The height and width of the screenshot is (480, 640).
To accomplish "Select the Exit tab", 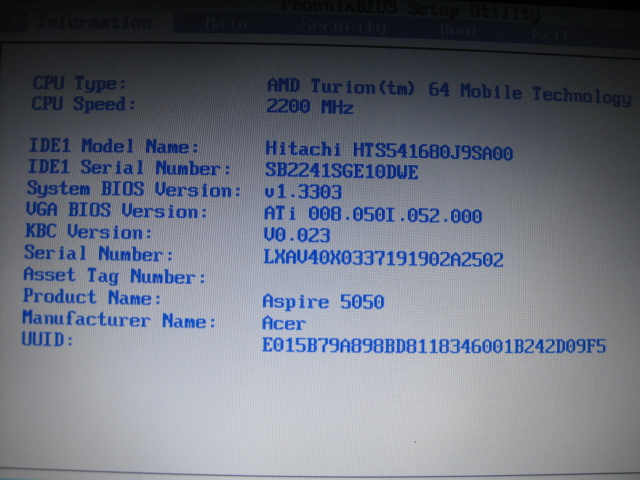I will click(x=551, y=35).
